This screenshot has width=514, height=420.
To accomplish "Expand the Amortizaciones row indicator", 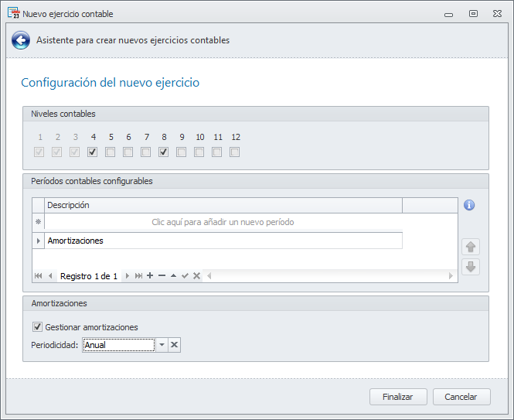I will pos(38,241).
